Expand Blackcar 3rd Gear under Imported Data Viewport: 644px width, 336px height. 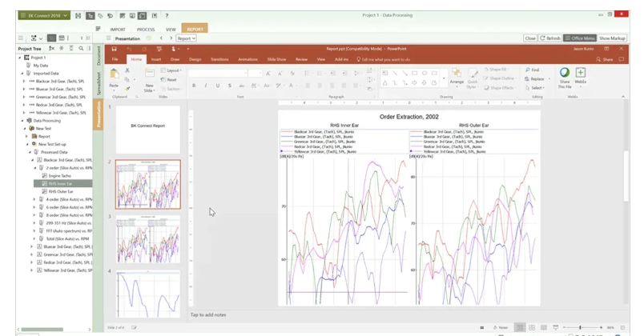pyautogui.click(x=24, y=82)
